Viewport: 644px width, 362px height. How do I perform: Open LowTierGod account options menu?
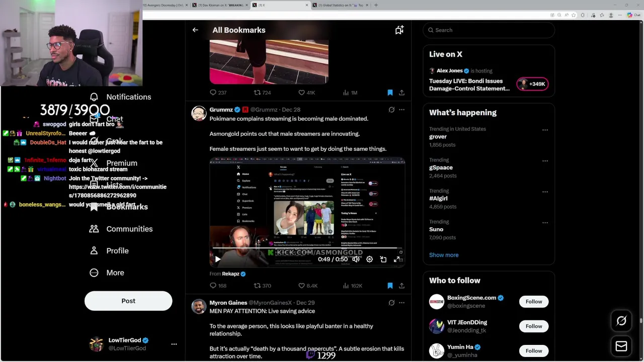tap(174, 344)
